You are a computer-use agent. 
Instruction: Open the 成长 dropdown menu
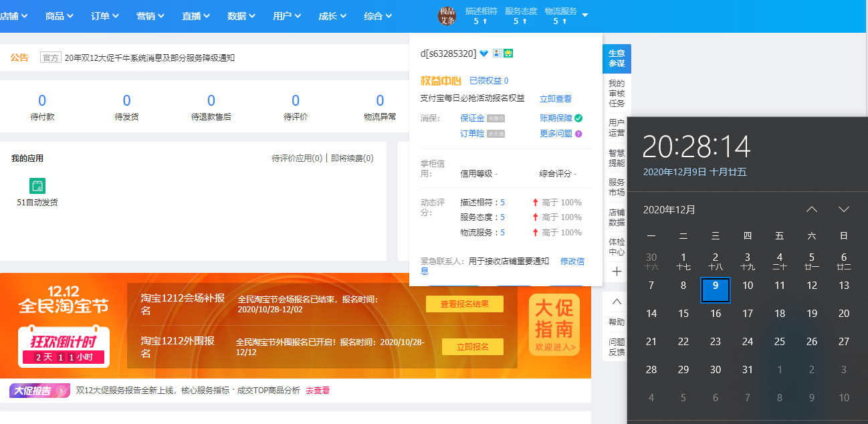pyautogui.click(x=332, y=16)
